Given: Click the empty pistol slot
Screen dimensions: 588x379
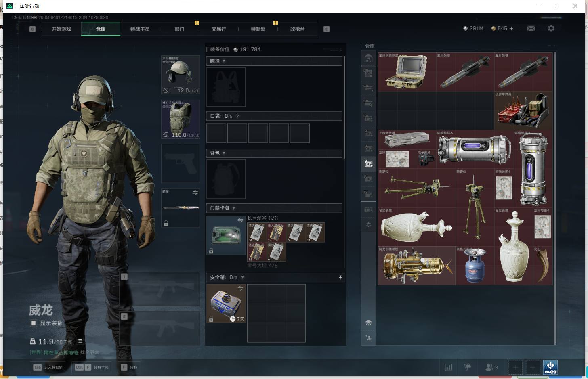Looking at the screenshot, I should click(181, 163).
